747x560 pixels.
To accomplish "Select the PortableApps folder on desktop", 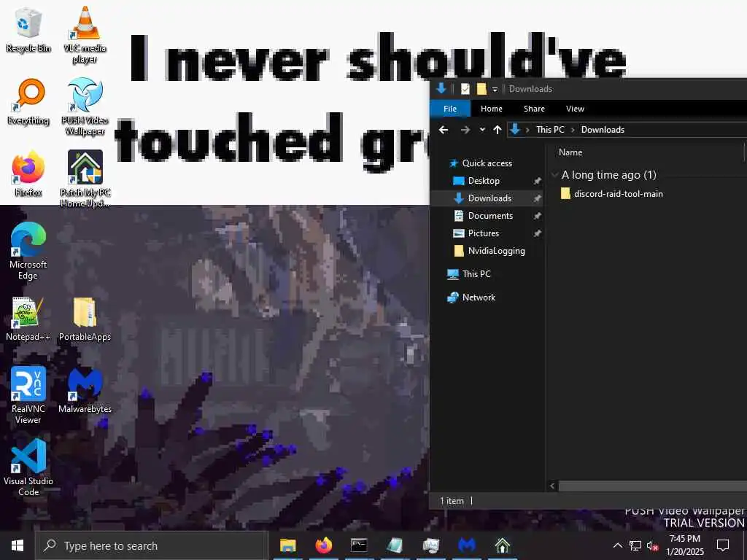I will click(x=85, y=319).
